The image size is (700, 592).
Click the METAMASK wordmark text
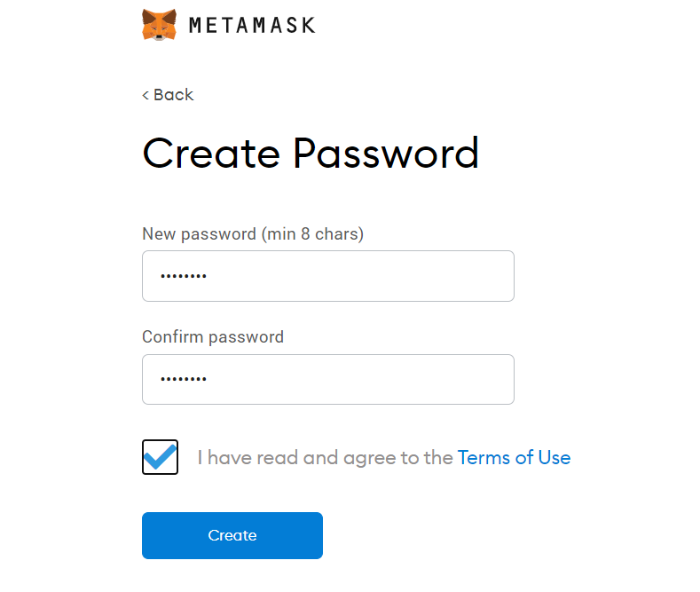[252, 26]
